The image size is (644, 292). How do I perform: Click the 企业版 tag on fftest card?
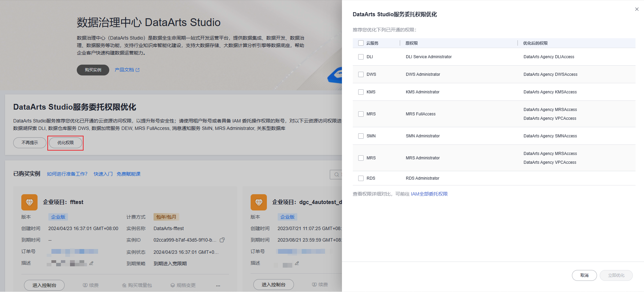pos(58,217)
